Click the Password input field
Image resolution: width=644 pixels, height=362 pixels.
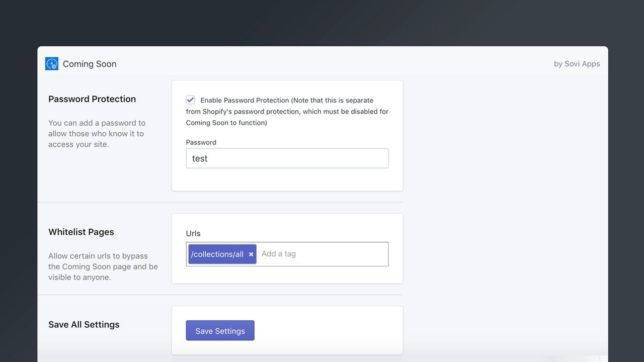287,158
